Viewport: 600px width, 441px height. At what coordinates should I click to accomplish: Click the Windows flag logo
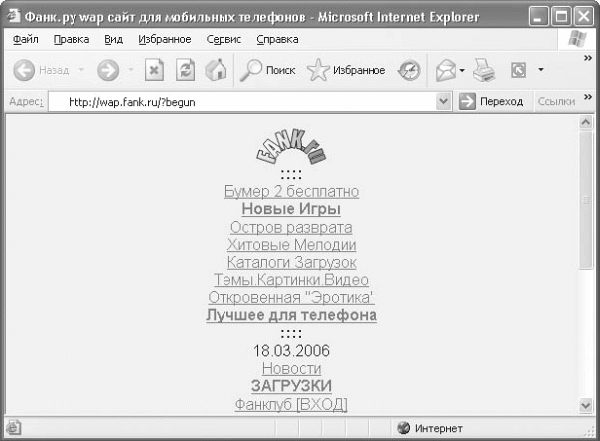[x=577, y=39]
